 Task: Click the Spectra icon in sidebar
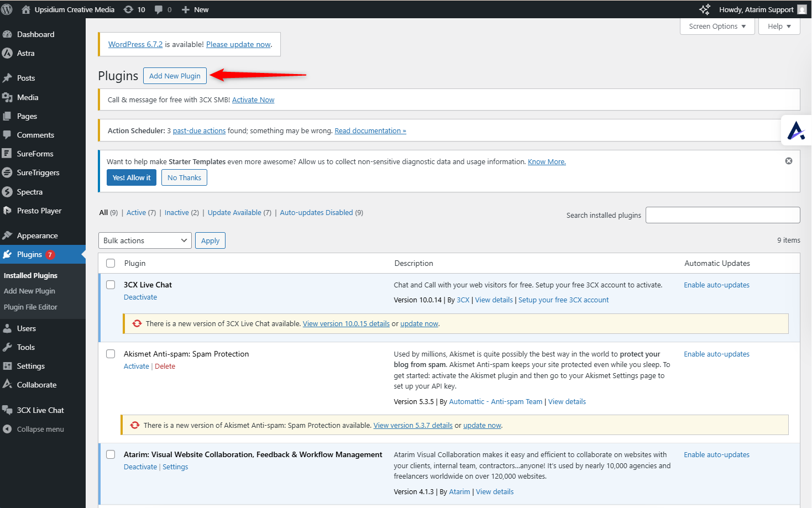7,192
